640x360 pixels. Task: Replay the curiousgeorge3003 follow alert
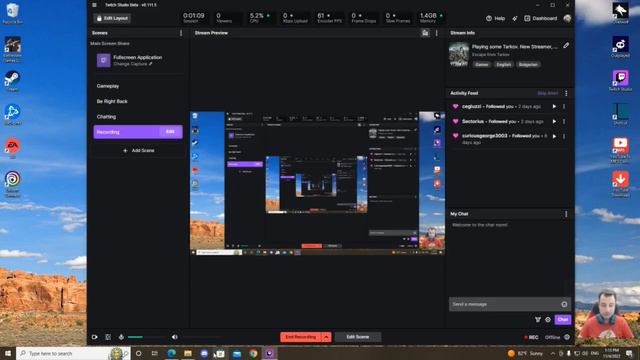click(x=554, y=136)
